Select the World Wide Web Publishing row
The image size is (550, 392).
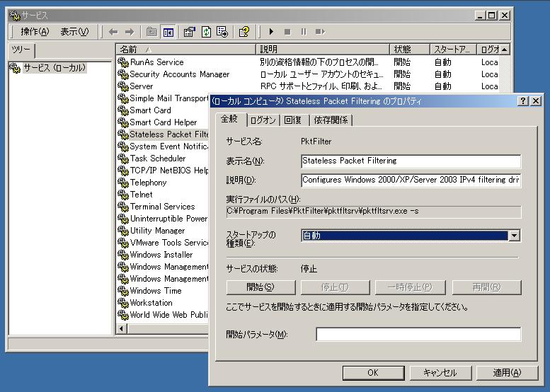(163, 315)
